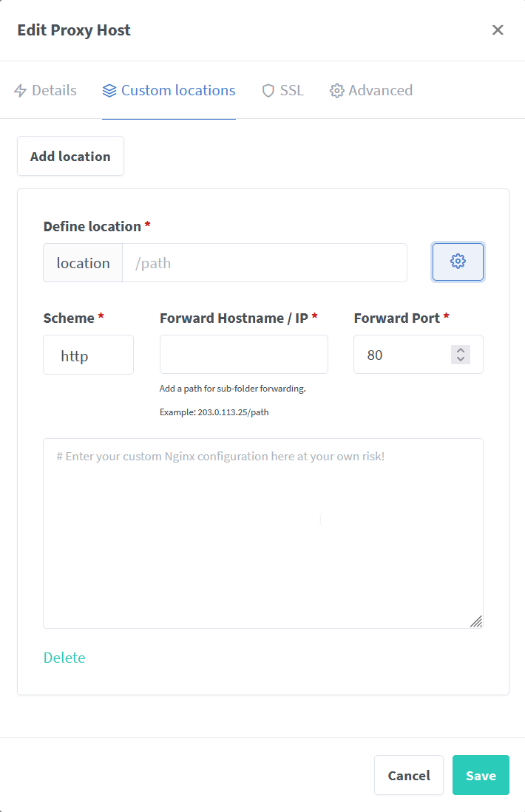Click the example 203.0.113.25/path link

[x=215, y=412]
